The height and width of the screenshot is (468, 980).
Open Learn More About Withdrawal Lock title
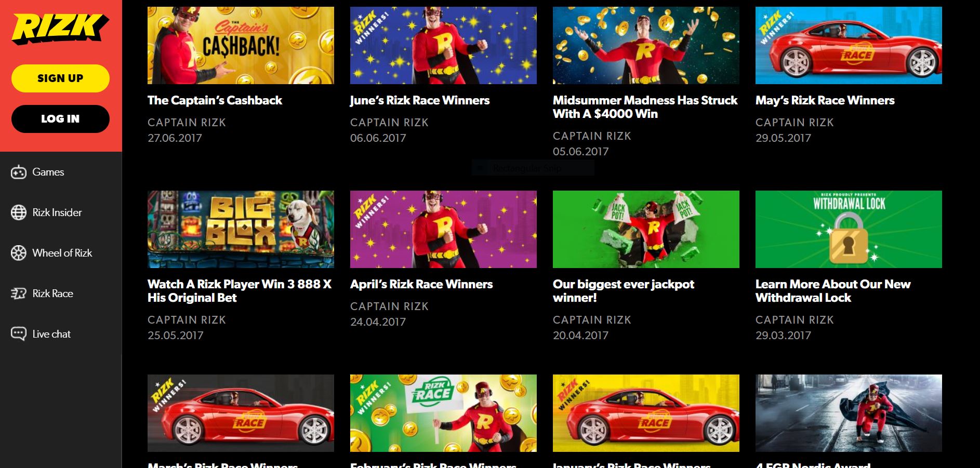(x=833, y=291)
